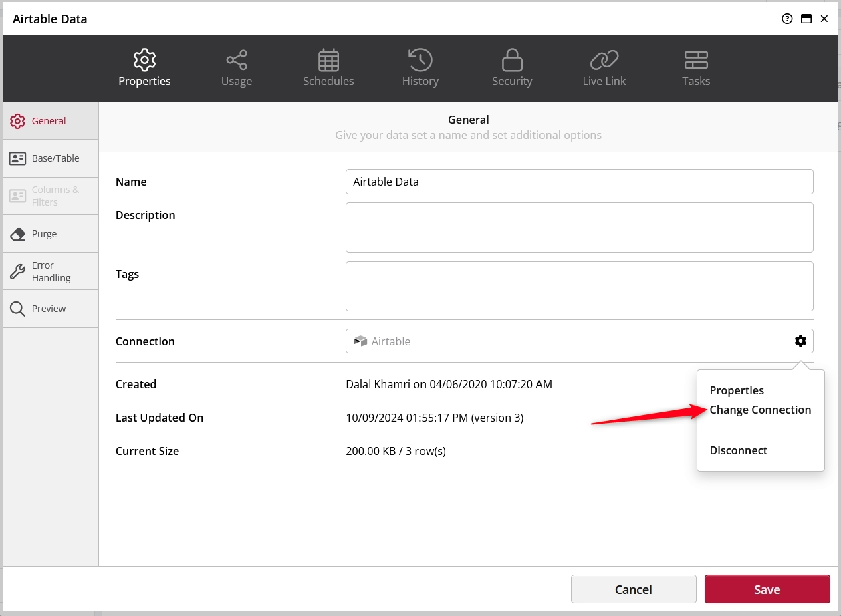The width and height of the screenshot is (841, 616).
Task: Click the magnifier icon beside Preview
Action: point(17,309)
